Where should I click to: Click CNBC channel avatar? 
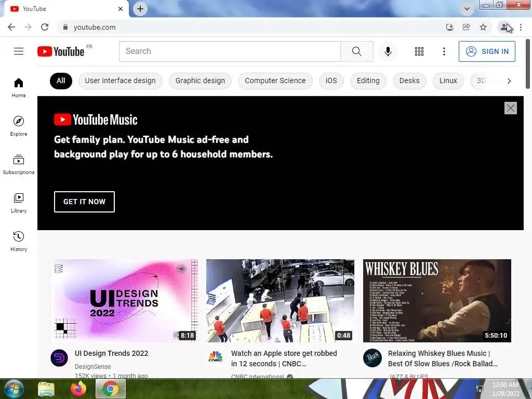pos(216,357)
